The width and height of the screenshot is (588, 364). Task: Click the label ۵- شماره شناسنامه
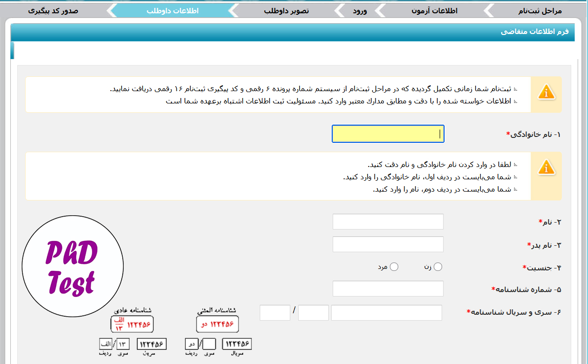pyautogui.click(x=526, y=290)
